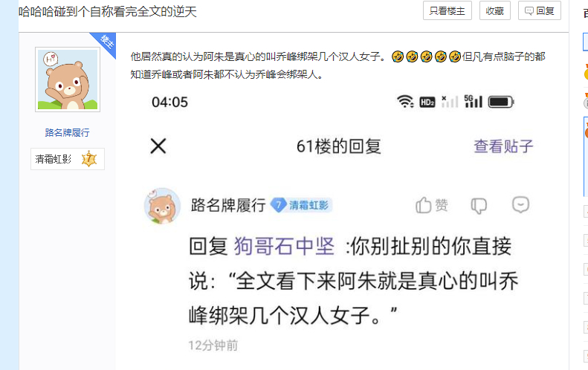
Task: Open the 查看贴子 link
Action: click(x=503, y=146)
